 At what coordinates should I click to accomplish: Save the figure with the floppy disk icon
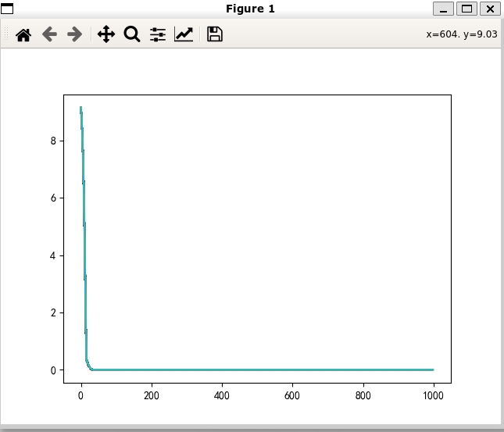pyautogui.click(x=215, y=34)
